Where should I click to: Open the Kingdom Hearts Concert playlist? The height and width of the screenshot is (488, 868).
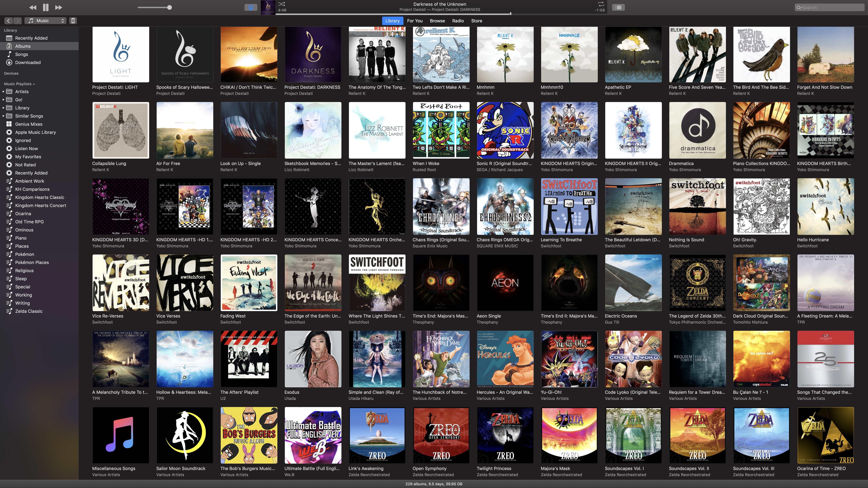pos(41,205)
